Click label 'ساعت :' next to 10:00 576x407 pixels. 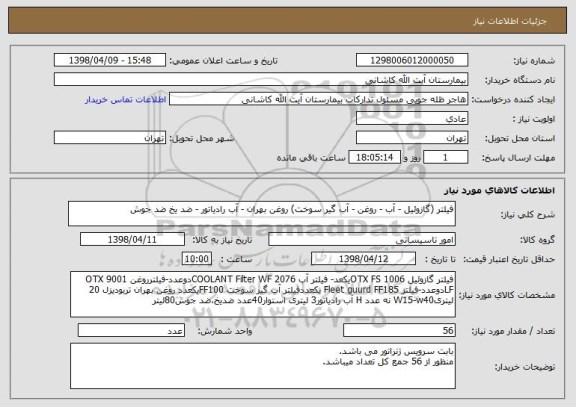[x=237, y=260]
